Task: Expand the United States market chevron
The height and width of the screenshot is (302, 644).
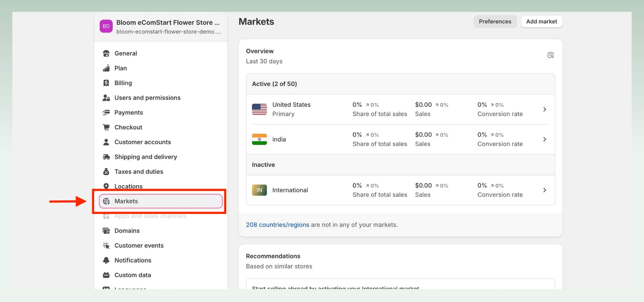Action: point(544,109)
